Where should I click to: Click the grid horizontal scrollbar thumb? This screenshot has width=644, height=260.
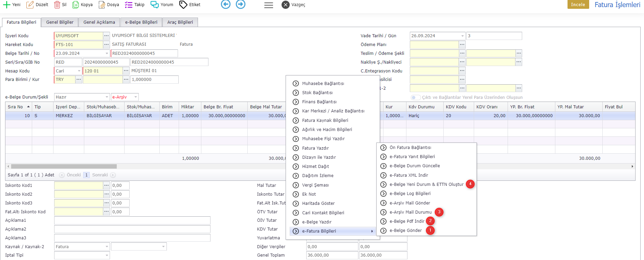tap(64, 167)
